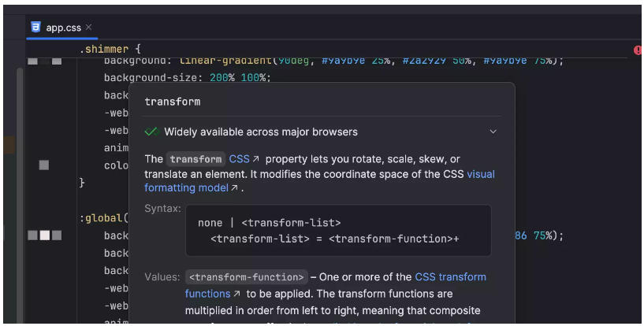Click first gradient swatch on .shimmer background line
This screenshot has height=326, width=644.
(x=33, y=61)
